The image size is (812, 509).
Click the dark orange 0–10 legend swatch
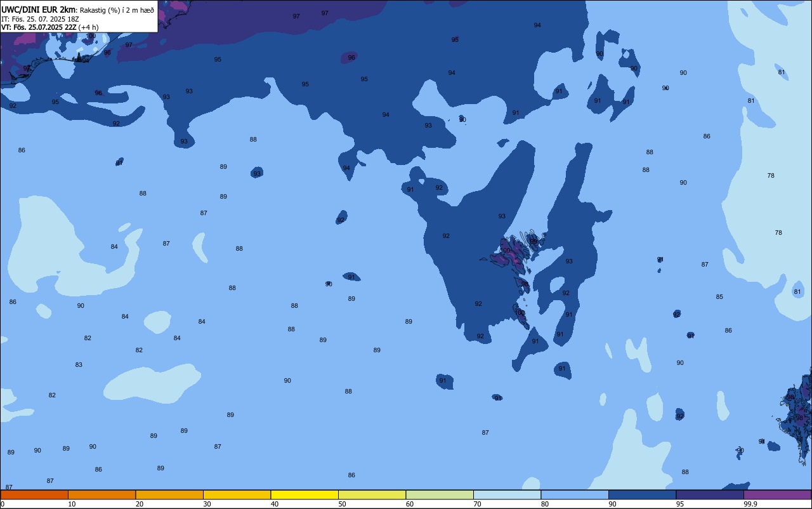(x=34, y=494)
